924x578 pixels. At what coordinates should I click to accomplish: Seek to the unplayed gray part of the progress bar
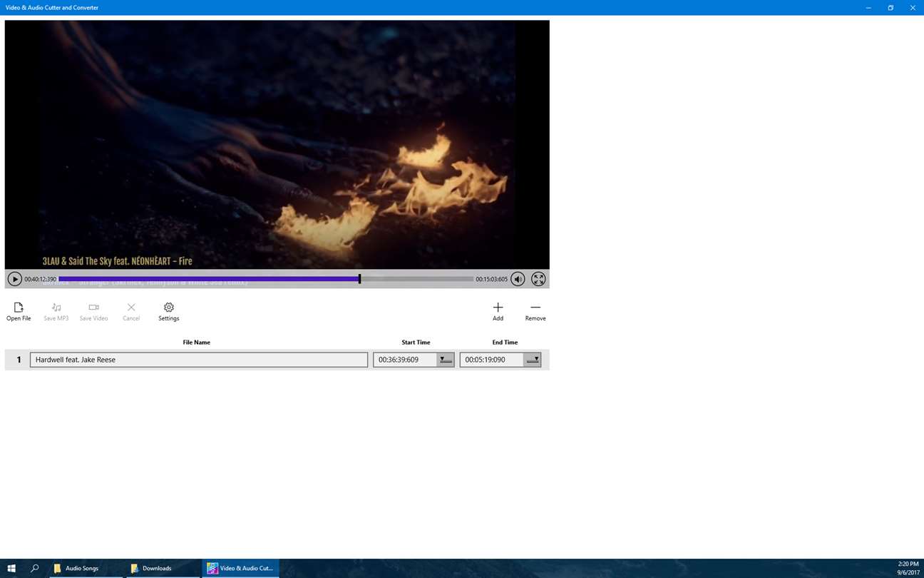tap(417, 279)
